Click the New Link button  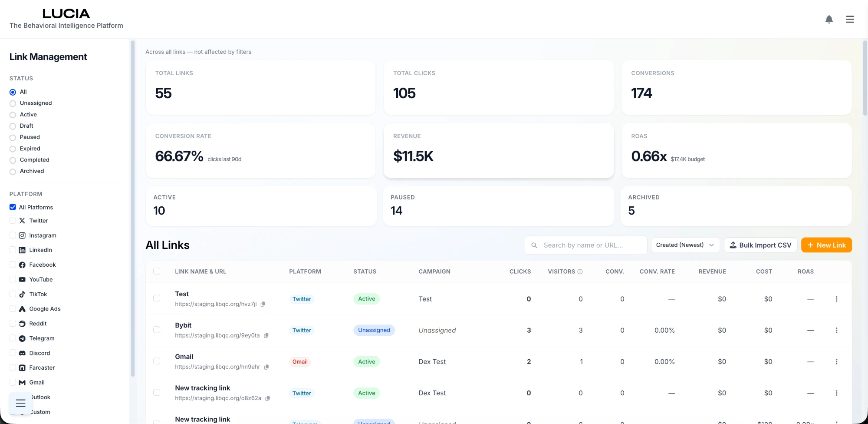coord(826,245)
